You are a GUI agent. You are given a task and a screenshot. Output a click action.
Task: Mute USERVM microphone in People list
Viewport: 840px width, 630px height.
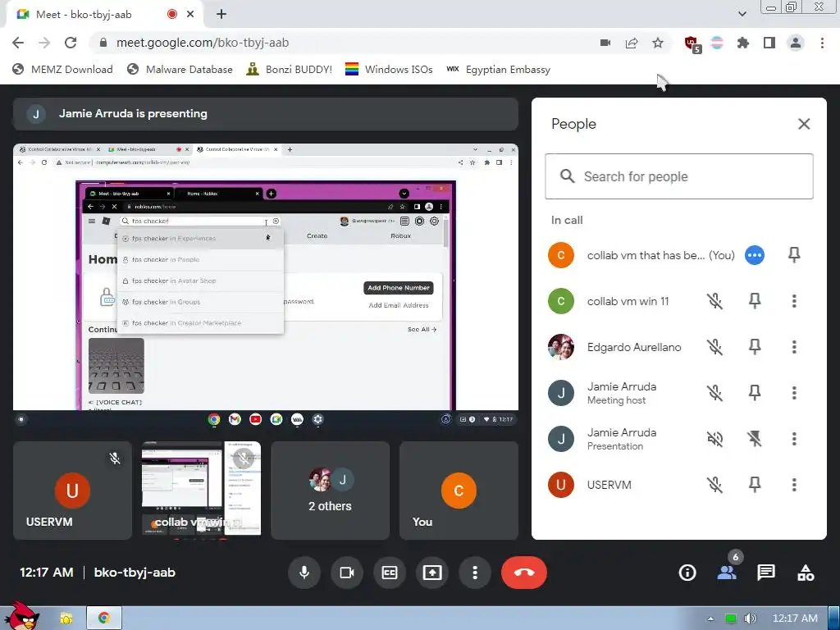tap(714, 485)
